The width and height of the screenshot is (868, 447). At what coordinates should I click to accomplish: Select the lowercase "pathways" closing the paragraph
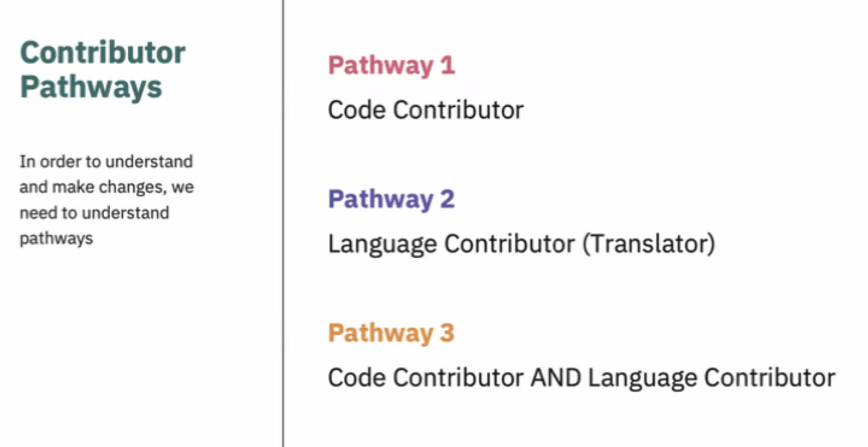(x=56, y=239)
